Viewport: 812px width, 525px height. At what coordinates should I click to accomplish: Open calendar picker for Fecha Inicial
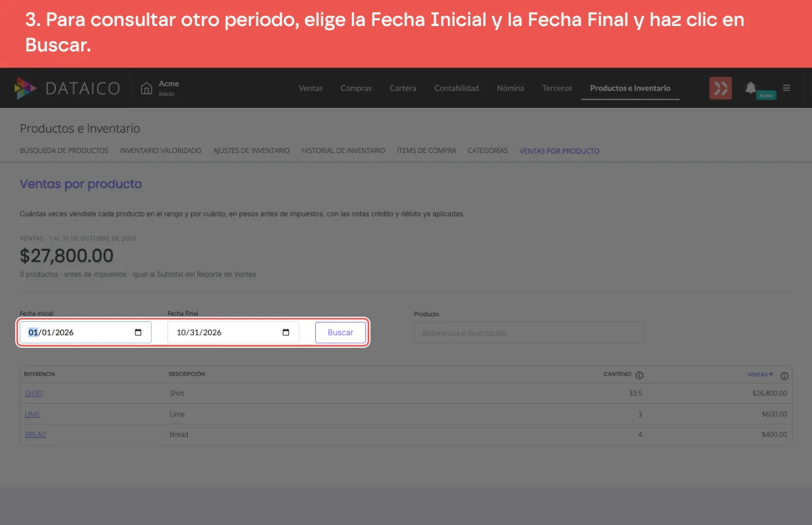tap(138, 333)
